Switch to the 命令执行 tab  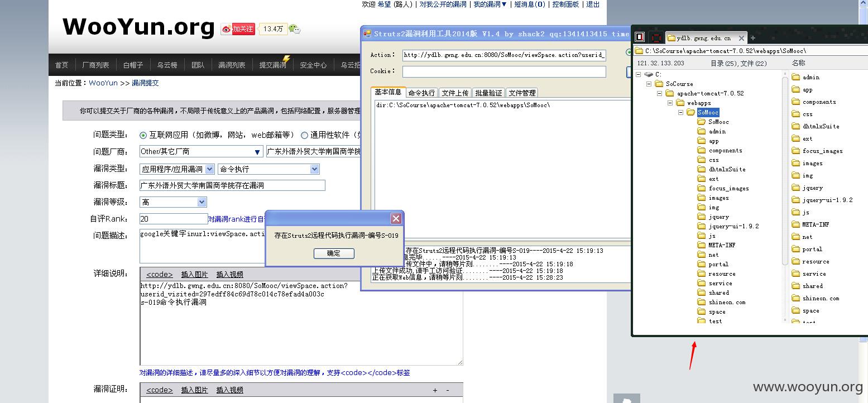click(x=421, y=93)
